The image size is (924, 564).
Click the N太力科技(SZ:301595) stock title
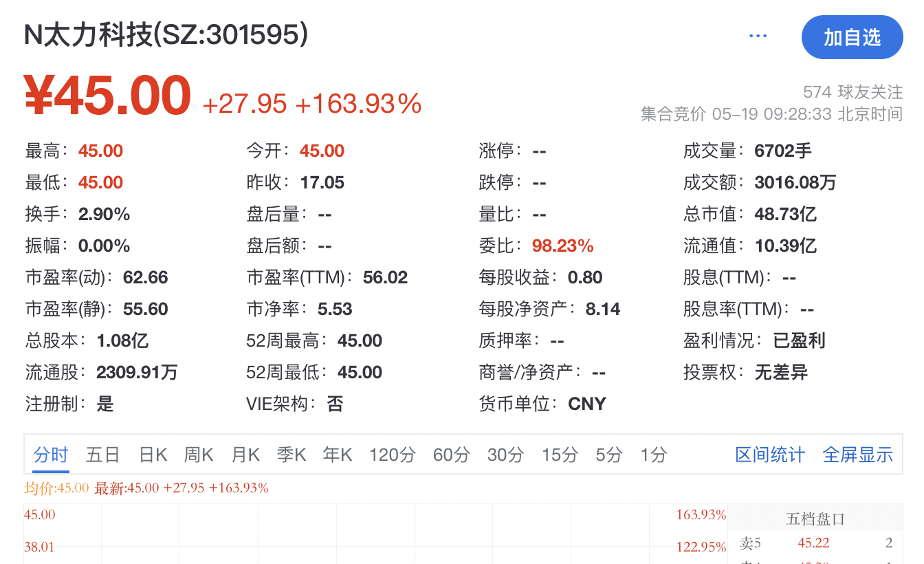tap(166, 35)
